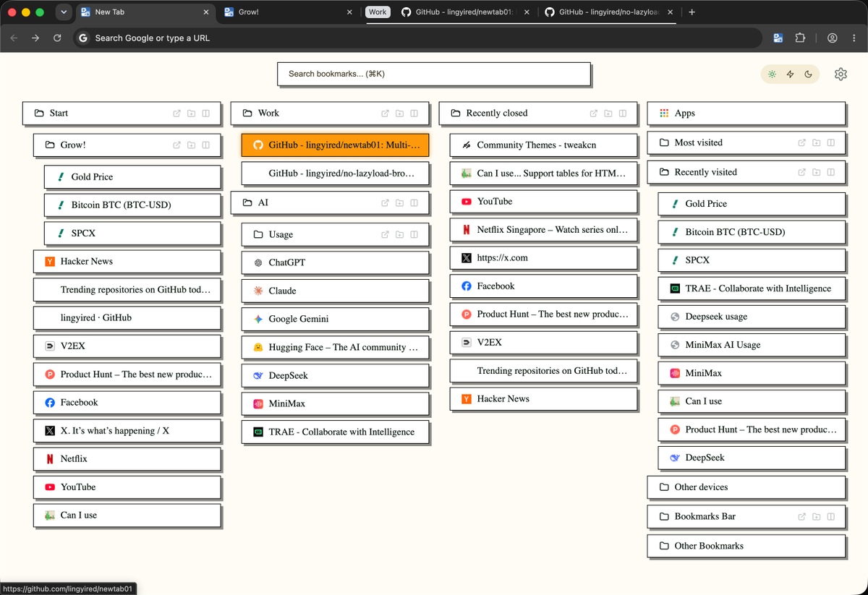The image size is (868, 595).
Task: Click the external-link icon on Work folder
Action: [x=386, y=114]
